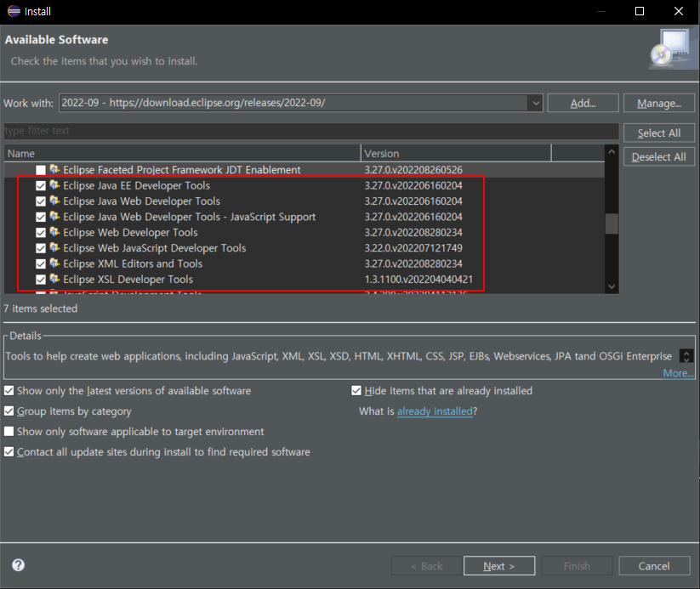The width and height of the screenshot is (700, 589).
Task: Click the Work with URL field
Action: click(294, 103)
